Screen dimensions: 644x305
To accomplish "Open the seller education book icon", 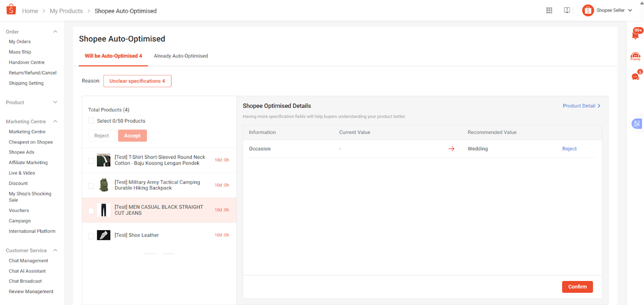I will point(567,10).
